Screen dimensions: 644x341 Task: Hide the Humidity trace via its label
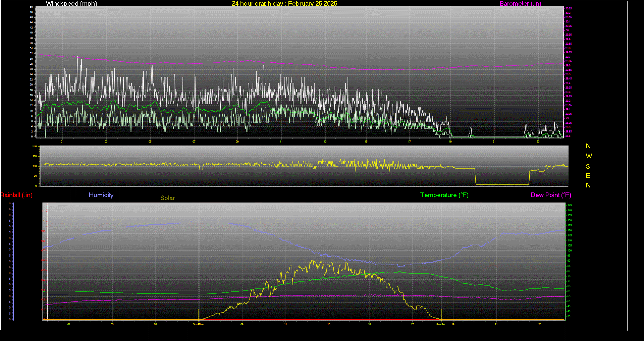point(101,195)
